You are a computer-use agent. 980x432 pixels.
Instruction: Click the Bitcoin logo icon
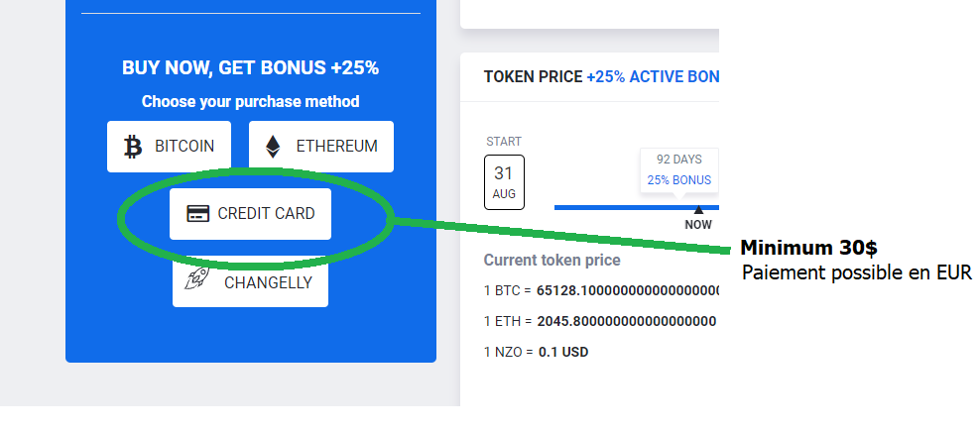[133, 147]
